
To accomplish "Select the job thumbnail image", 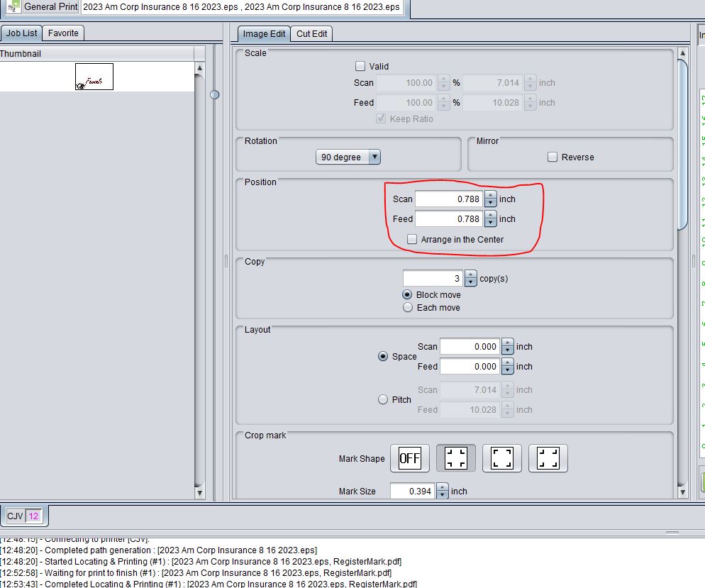I will (x=94, y=77).
